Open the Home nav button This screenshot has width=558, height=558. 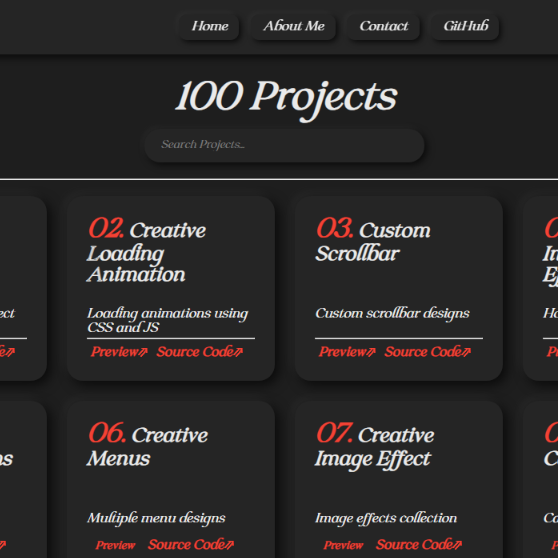pyautogui.click(x=209, y=26)
